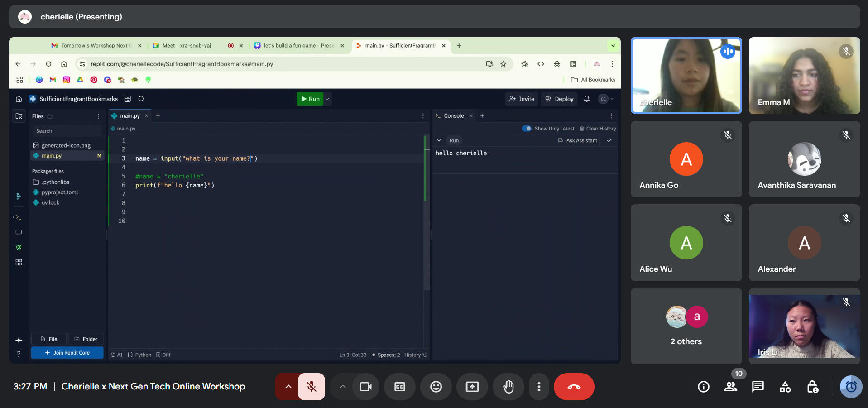
Task: Click the present screen icon
Action: pyautogui.click(x=472, y=387)
